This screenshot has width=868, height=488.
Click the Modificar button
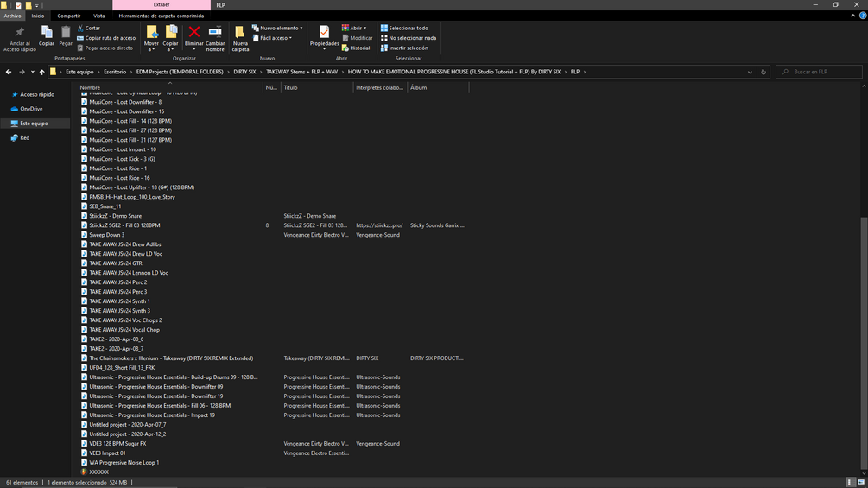point(357,38)
